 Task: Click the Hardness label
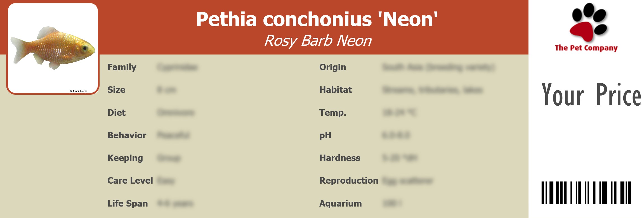[x=340, y=158]
